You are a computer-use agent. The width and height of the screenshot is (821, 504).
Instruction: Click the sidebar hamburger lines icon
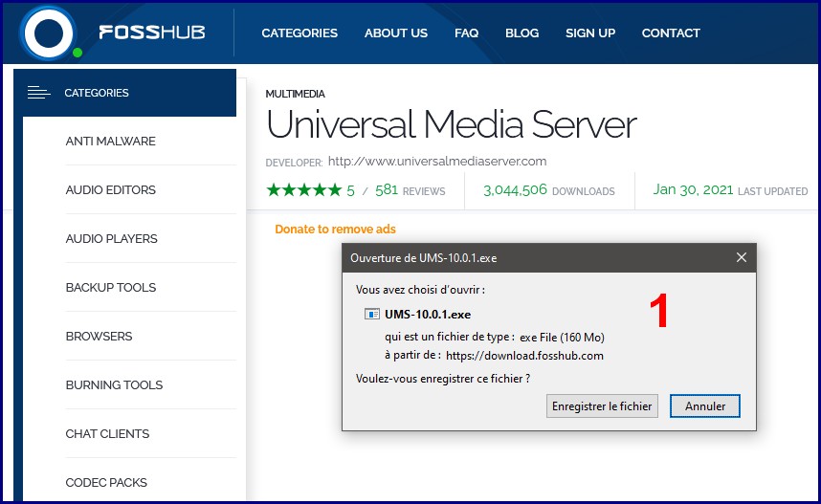pyautogui.click(x=38, y=93)
